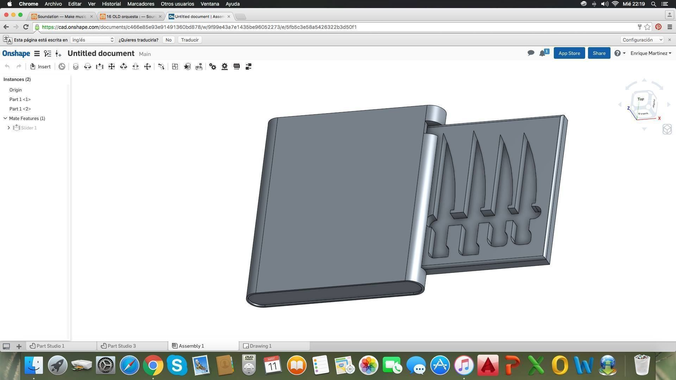This screenshot has width=676, height=380.
Task: Select the Gear relation tool
Action: tap(213, 66)
